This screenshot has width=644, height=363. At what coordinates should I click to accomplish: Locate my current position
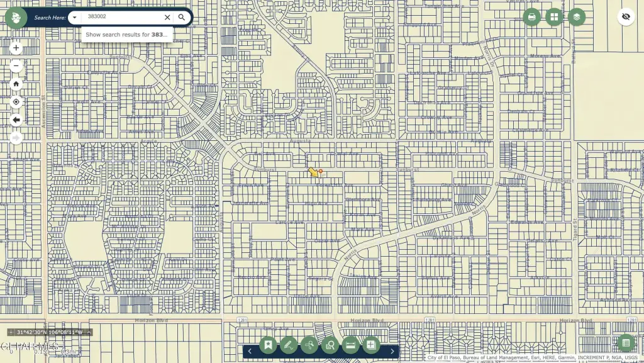click(16, 102)
